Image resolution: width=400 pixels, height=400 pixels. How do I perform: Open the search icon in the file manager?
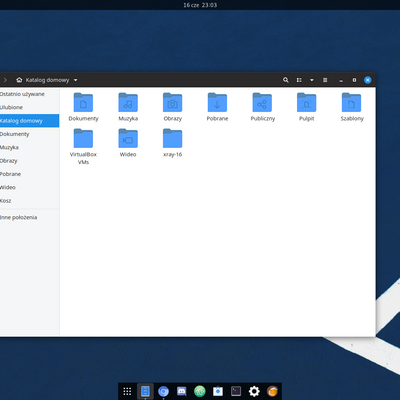click(x=286, y=80)
